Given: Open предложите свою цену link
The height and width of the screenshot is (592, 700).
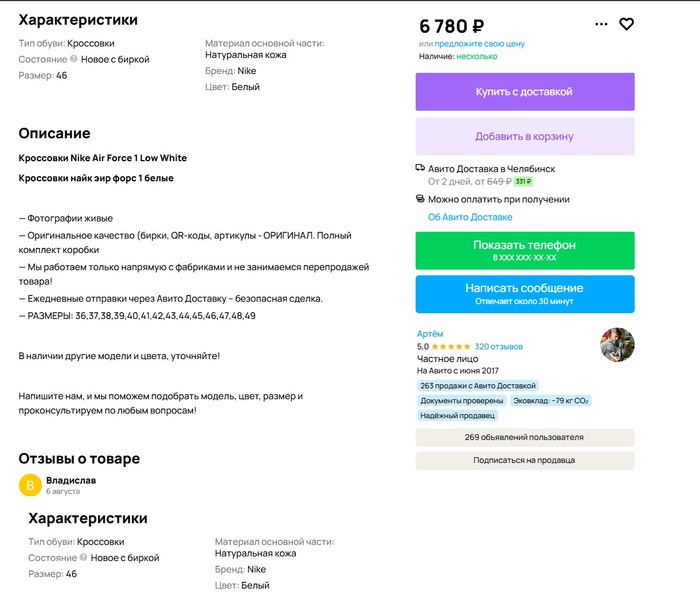Looking at the screenshot, I should click(x=479, y=44).
